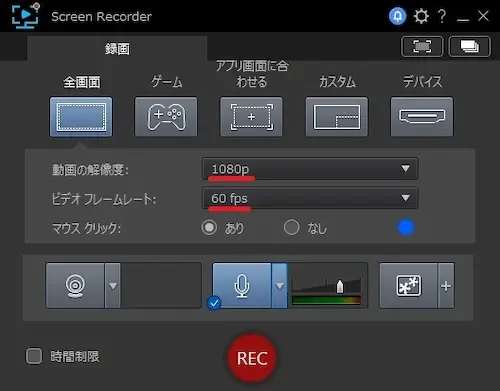The width and height of the screenshot is (500, 391).
Task: Enable the 時間制限 time limit checkbox
Action: coord(34,356)
